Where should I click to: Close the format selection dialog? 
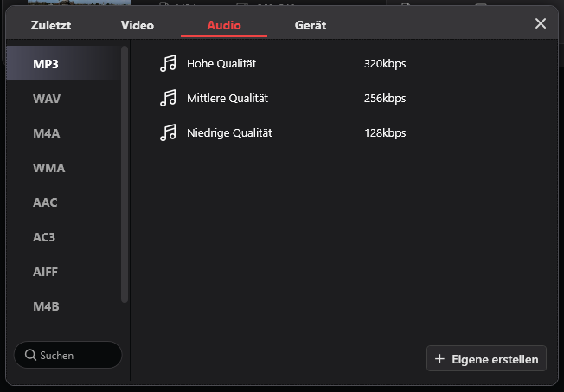(541, 23)
